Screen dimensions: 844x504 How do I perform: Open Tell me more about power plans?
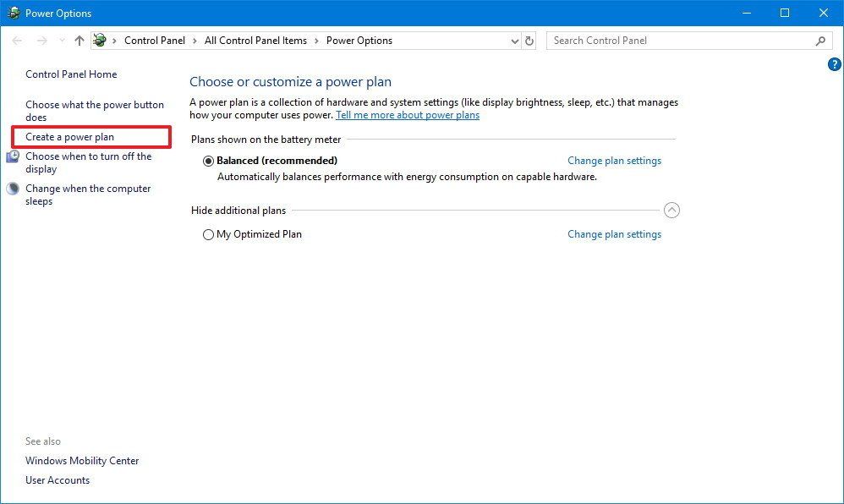407,115
